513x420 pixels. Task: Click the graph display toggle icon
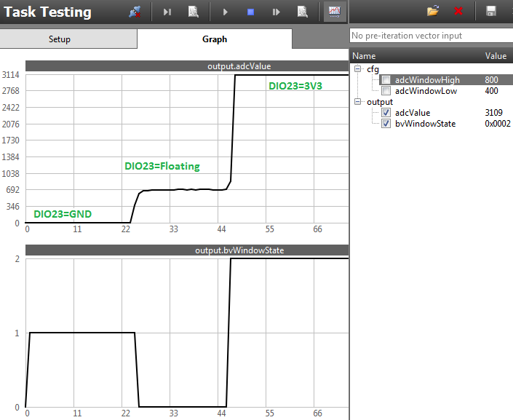pos(335,12)
